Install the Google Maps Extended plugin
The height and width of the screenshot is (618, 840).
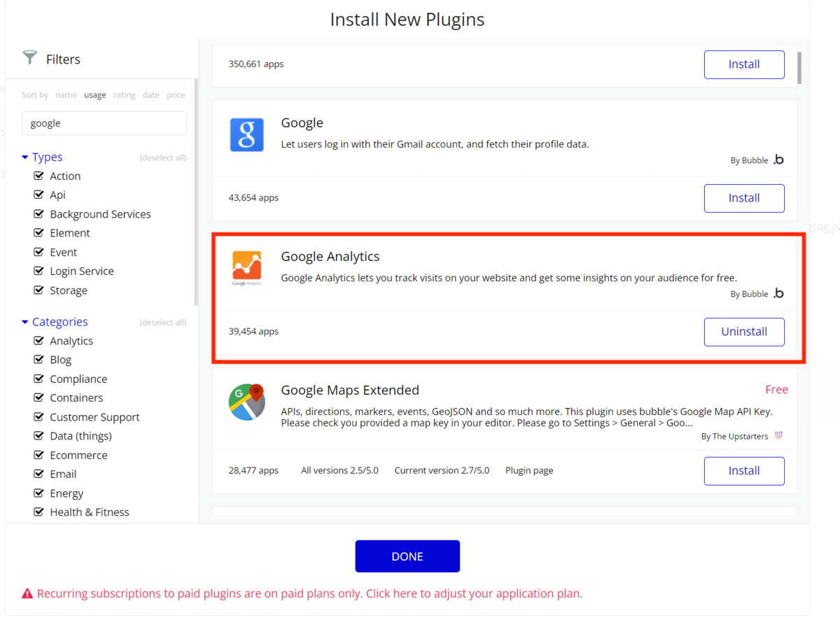click(x=744, y=471)
